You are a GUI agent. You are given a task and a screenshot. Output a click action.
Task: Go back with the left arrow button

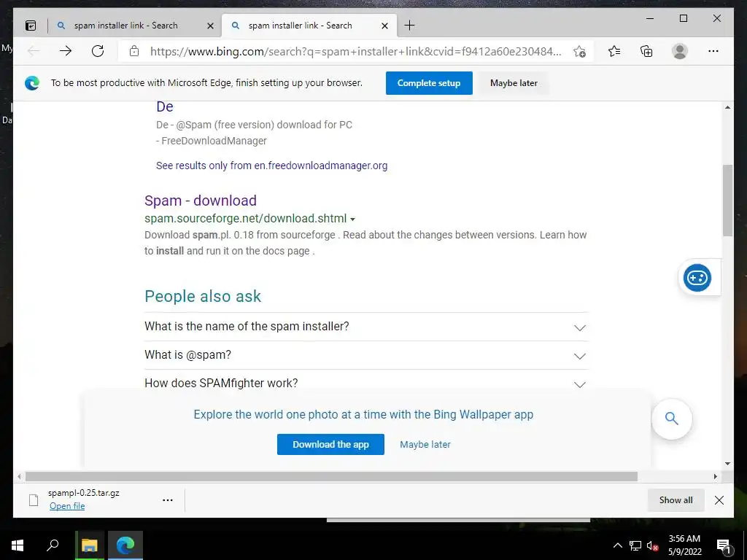coord(34,51)
